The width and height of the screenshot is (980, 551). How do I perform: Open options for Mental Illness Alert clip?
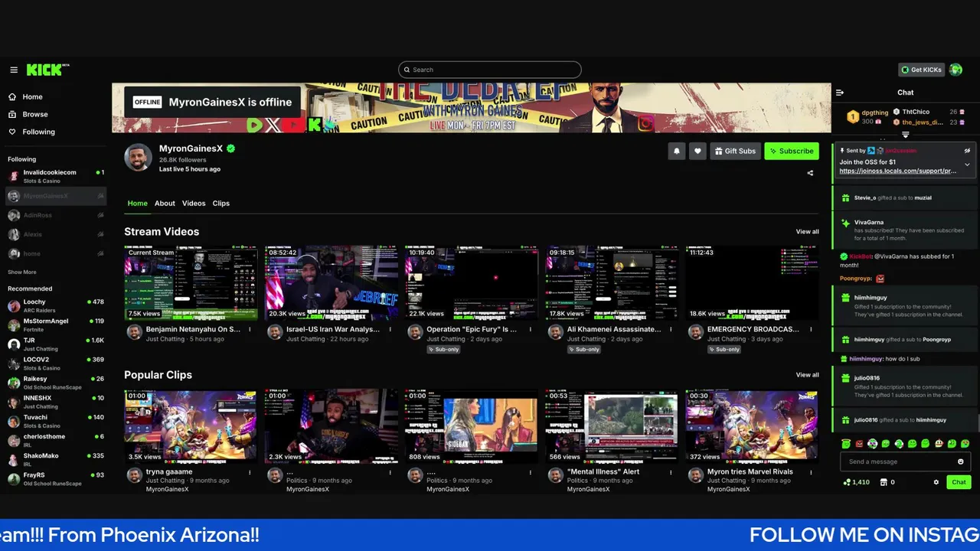(x=671, y=472)
